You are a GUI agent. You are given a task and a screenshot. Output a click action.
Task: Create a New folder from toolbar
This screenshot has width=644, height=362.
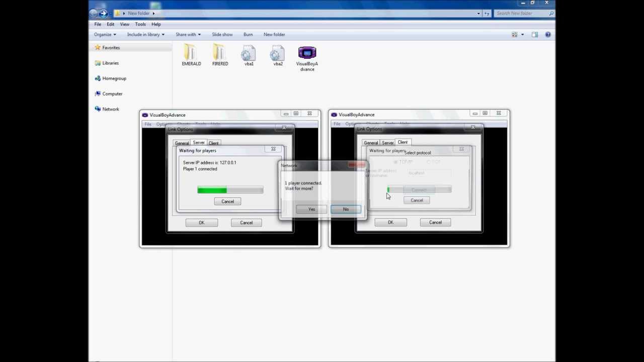click(274, 35)
